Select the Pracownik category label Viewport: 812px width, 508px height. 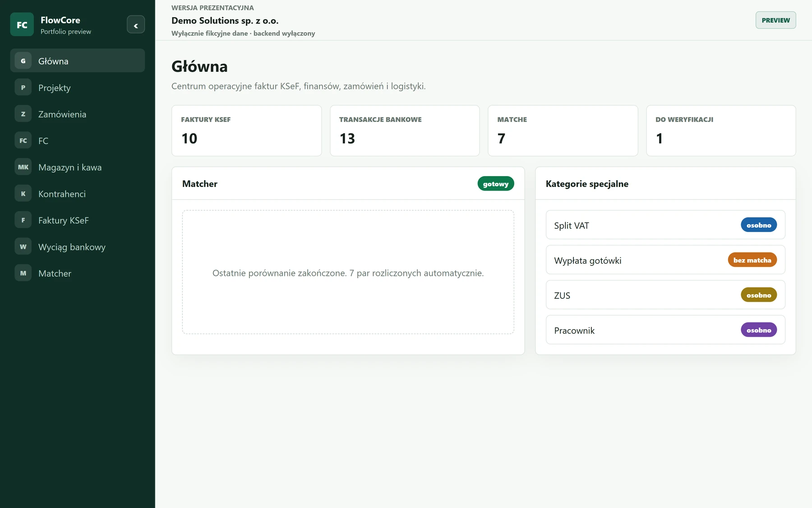pyautogui.click(x=574, y=331)
